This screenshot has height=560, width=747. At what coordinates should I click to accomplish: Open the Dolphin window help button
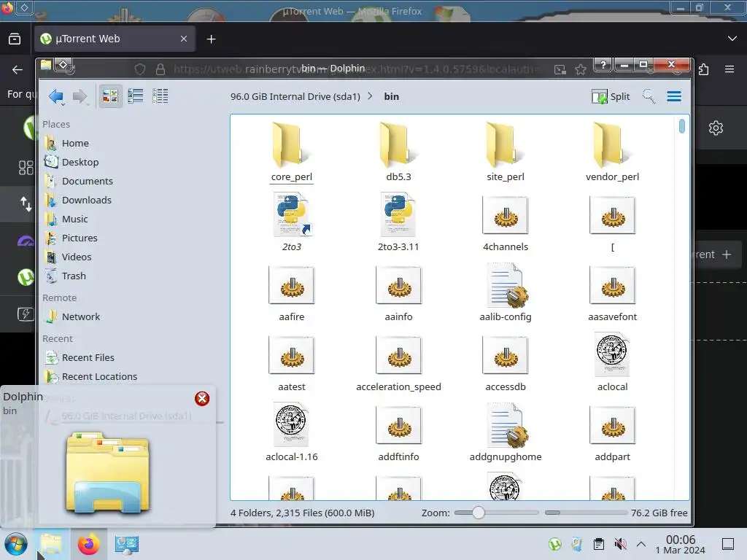[603, 65]
